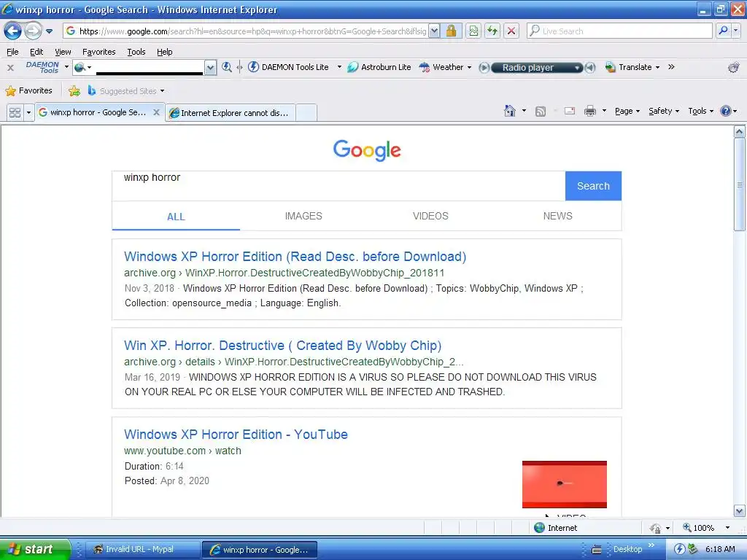Image resolution: width=747 pixels, height=560 pixels.
Task: Open the View menu
Action: tap(63, 52)
